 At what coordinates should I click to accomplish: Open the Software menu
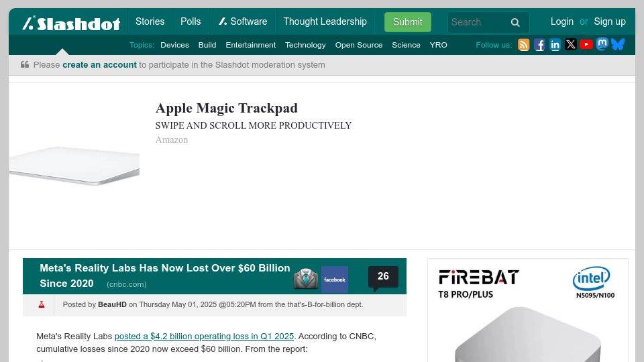[x=243, y=21]
